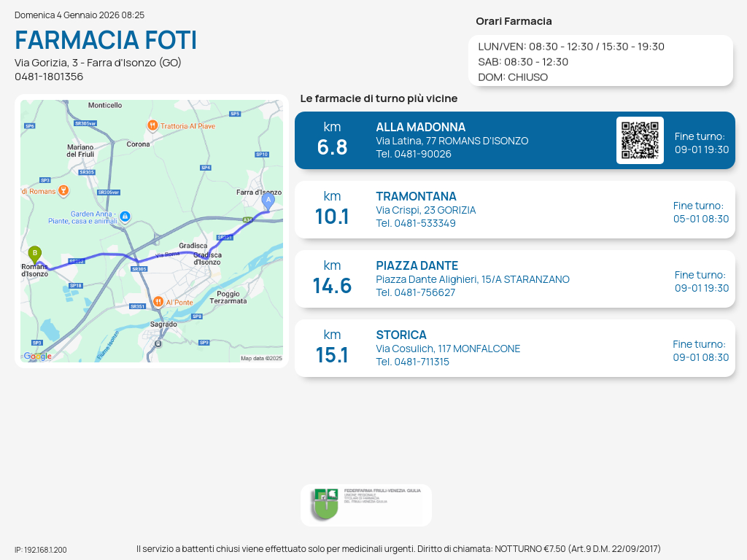
Task: Select the ALLA MADONNA pharmacy name
Action: coord(420,127)
